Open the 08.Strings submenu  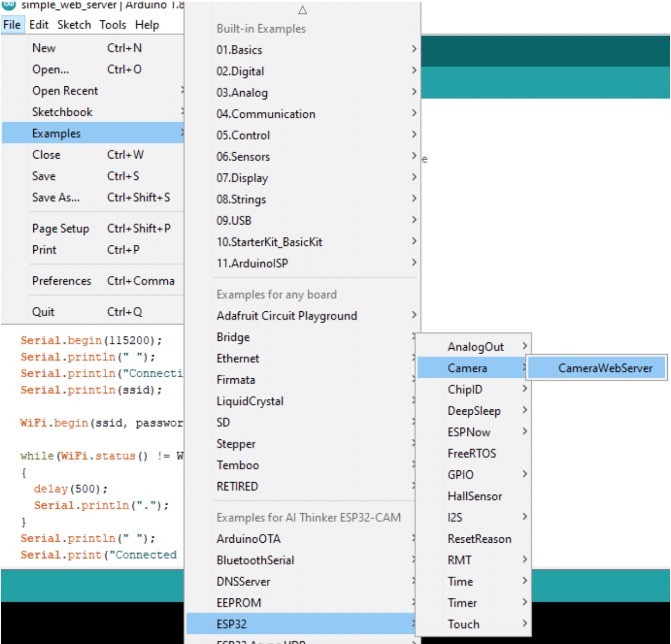(x=303, y=199)
